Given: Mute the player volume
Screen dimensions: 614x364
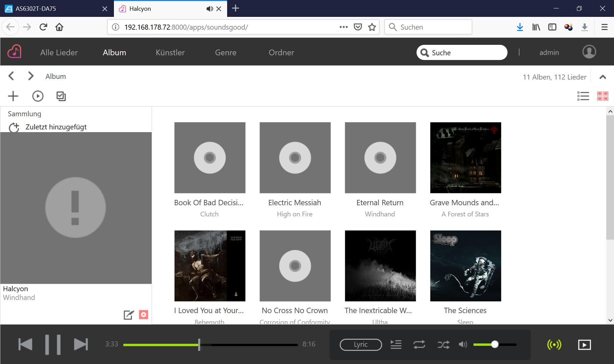Looking at the screenshot, I should point(463,344).
